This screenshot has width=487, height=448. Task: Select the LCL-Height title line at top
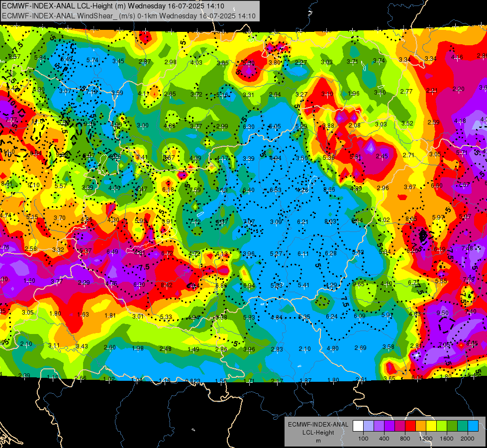click(113, 6)
